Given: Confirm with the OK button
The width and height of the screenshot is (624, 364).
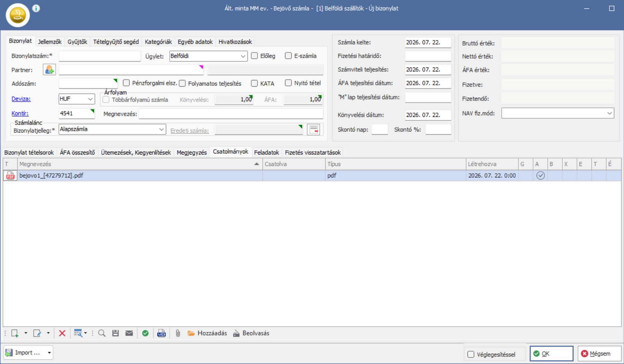Looking at the screenshot, I should pos(552,354).
